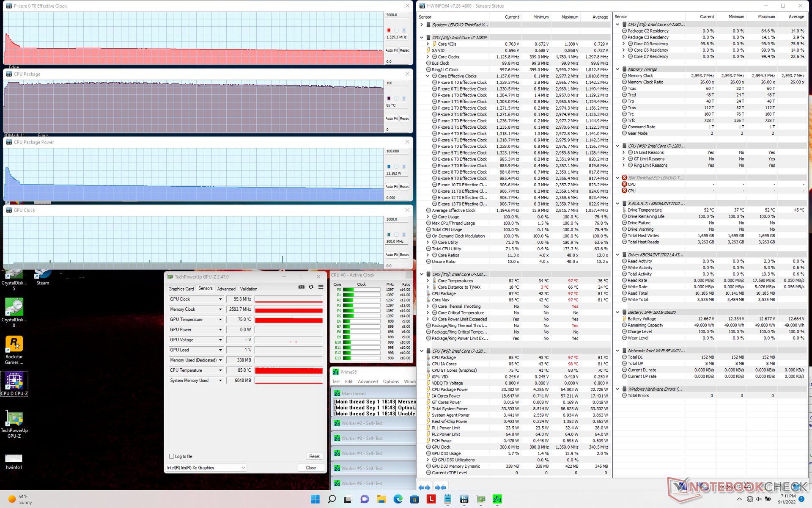812x508 pixels.
Task: Click GPU-Z refresh icon
Action: pos(311,287)
